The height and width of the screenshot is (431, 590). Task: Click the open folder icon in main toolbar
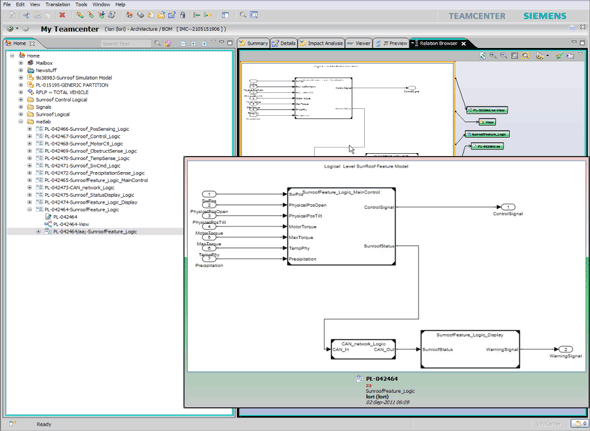pyautogui.click(x=161, y=15)
